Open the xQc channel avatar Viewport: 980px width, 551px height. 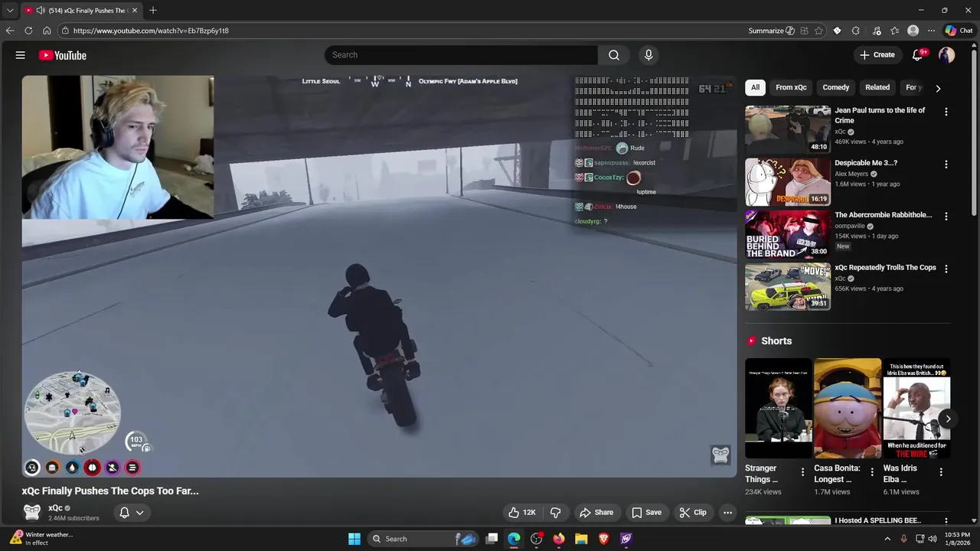click(31, 512)
